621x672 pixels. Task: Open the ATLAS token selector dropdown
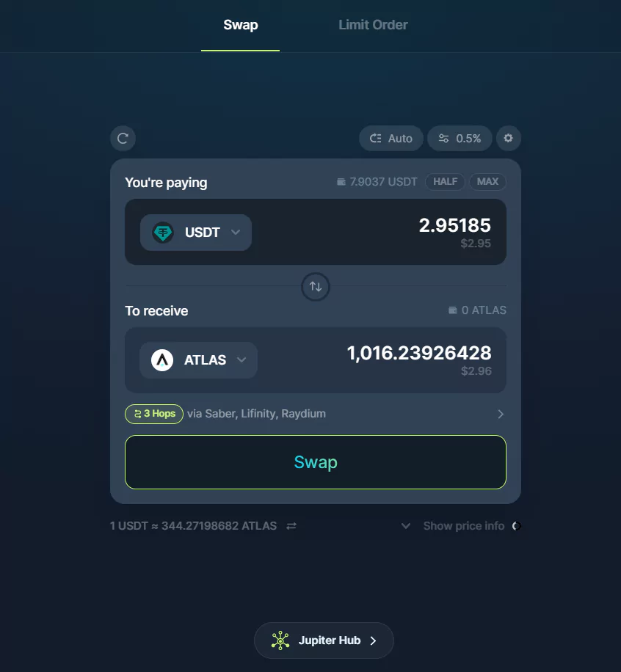point(199,360)
